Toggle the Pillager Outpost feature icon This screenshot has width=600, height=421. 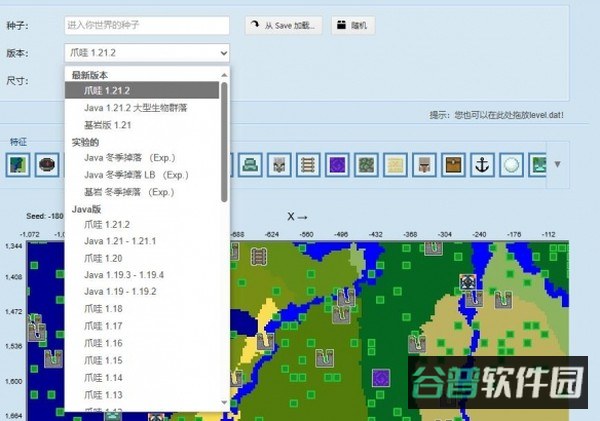(279, 165)
